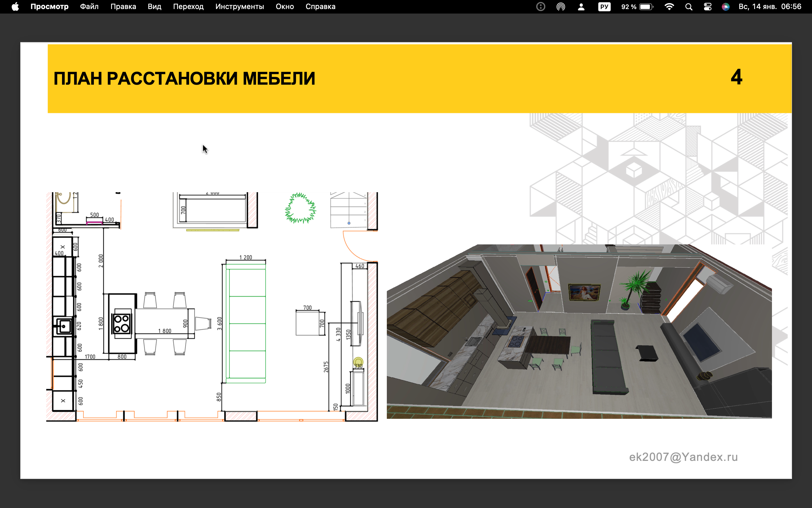Open the Wi-Fi status menu

point(669,7)
